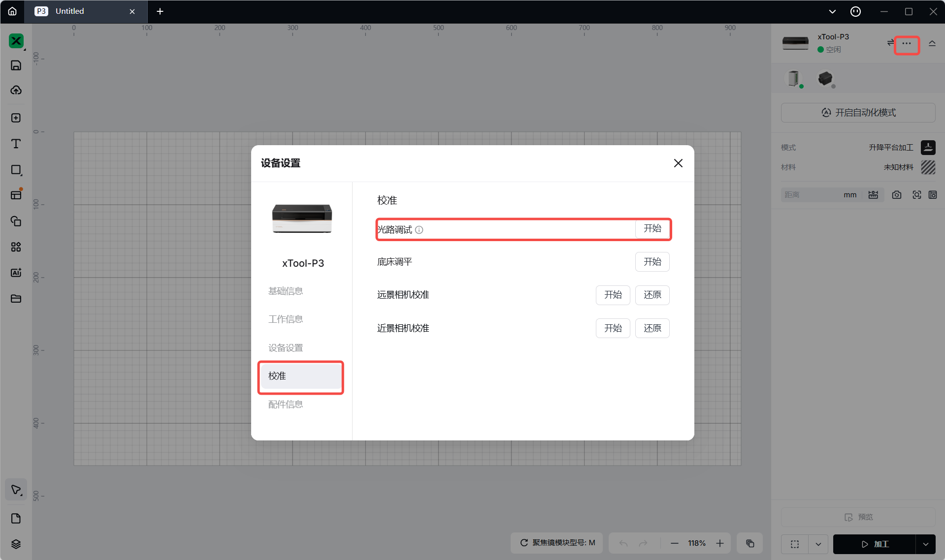
Task: Open the 设备设置 sidebar tab
Action: point(286,347)
